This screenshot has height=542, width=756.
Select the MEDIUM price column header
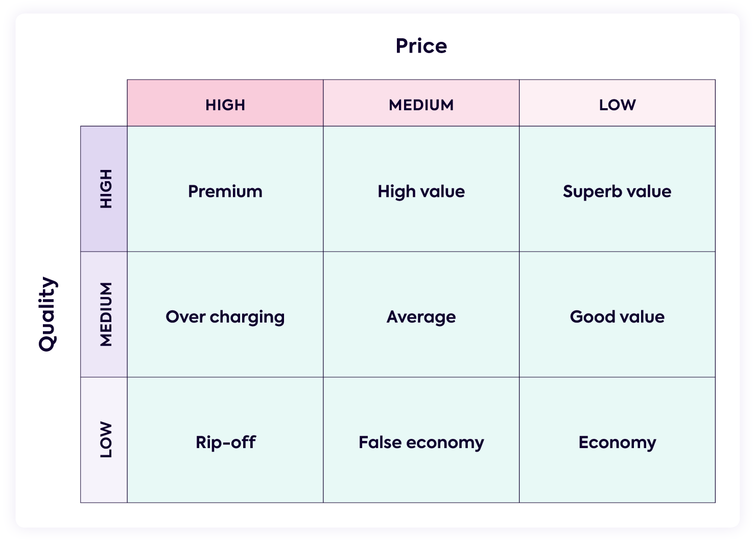[421, 105]
